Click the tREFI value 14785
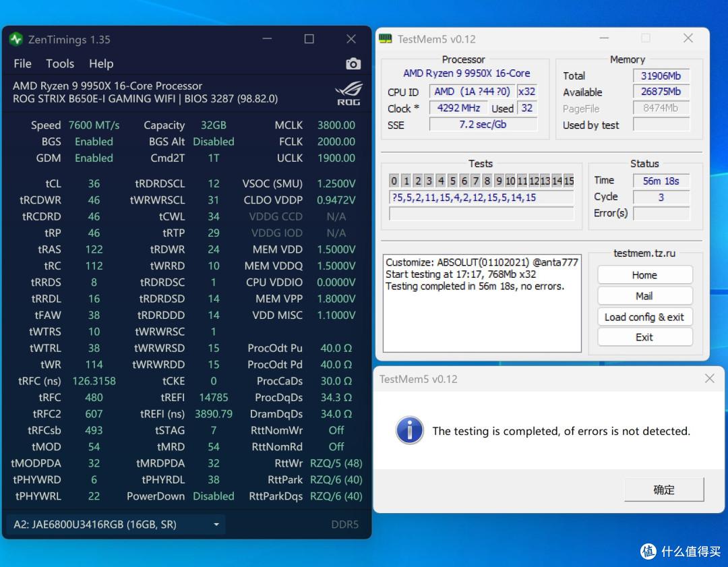 214,398
